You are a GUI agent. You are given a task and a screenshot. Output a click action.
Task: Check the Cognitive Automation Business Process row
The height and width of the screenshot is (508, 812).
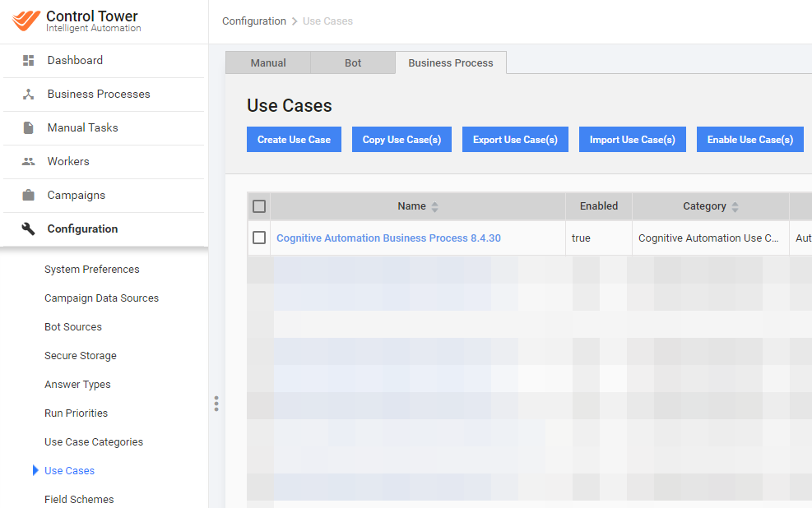(259, 238)
